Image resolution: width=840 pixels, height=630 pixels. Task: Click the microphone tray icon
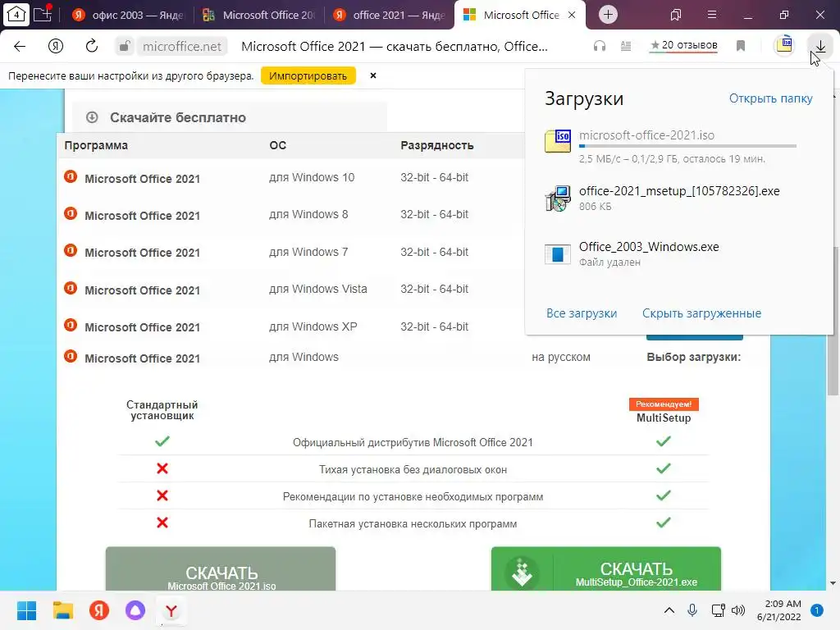[692, 610]
